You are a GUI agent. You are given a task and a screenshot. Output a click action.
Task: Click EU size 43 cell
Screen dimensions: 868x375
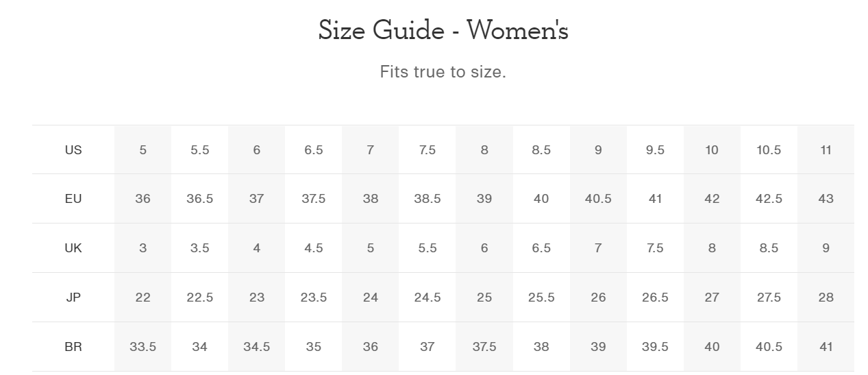pyautogui.click(x=826, y=199)
